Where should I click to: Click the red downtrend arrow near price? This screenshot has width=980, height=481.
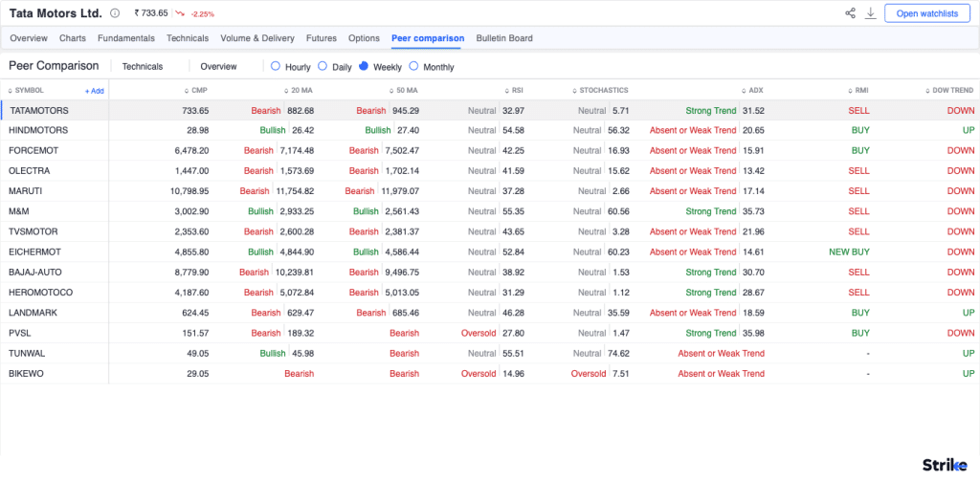pyautogui.click(x=179, y=13)
